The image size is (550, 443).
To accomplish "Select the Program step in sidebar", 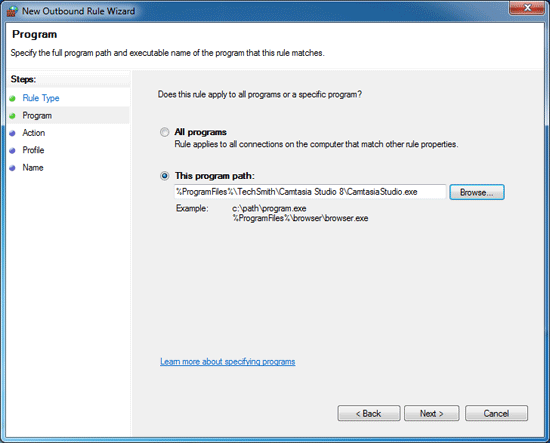I will (37, 115).
